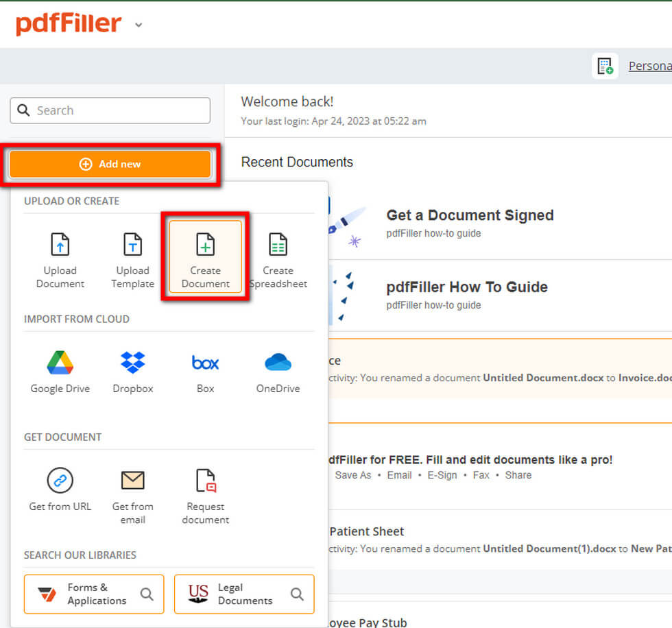Import a file from Google Drive
This screenshot has width=672, height=628.
60,370
